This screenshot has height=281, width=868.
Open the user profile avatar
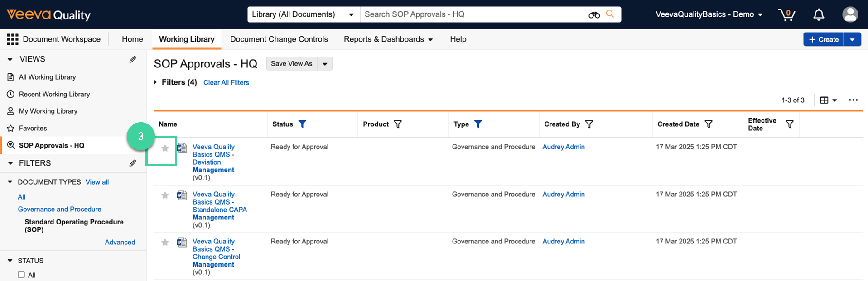pos(850,14)
